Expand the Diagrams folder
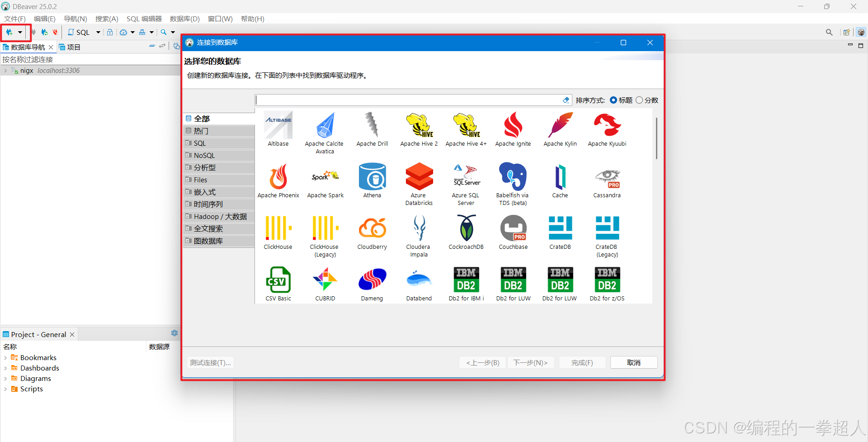This screenshot has width=868, height=442. tap(5, 379)
